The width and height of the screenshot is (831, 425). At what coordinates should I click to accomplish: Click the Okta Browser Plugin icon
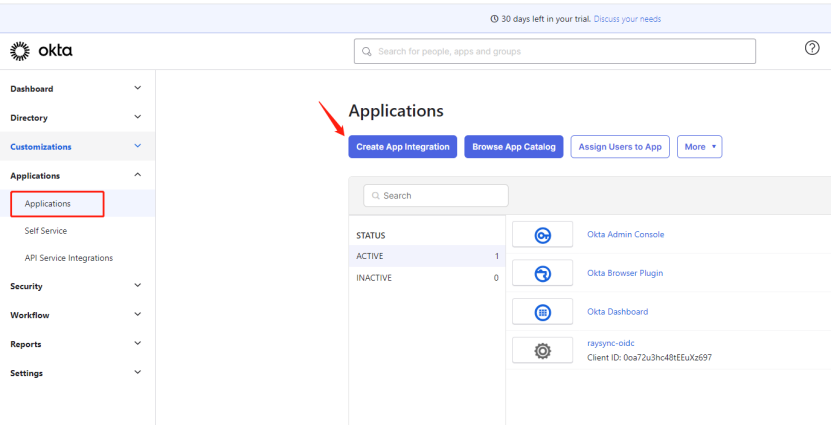coord(542,273)
